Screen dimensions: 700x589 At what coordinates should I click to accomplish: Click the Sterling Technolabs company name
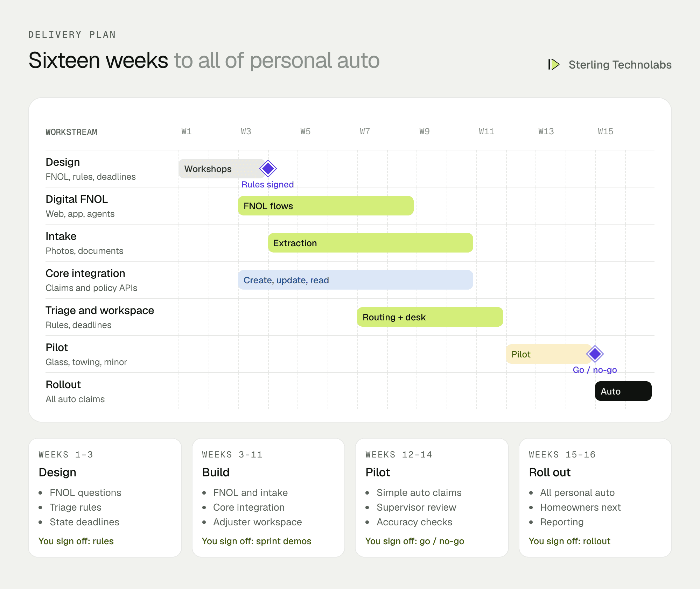point(620,65)
